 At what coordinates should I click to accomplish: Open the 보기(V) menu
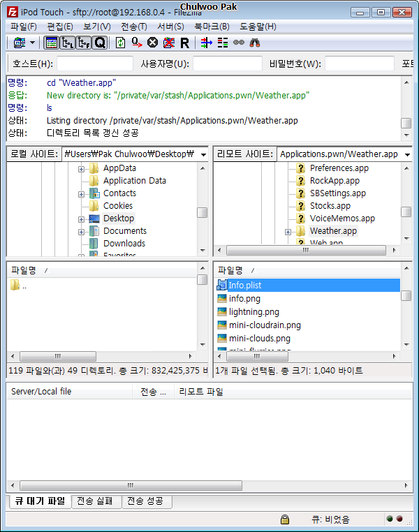pos(97,27)
